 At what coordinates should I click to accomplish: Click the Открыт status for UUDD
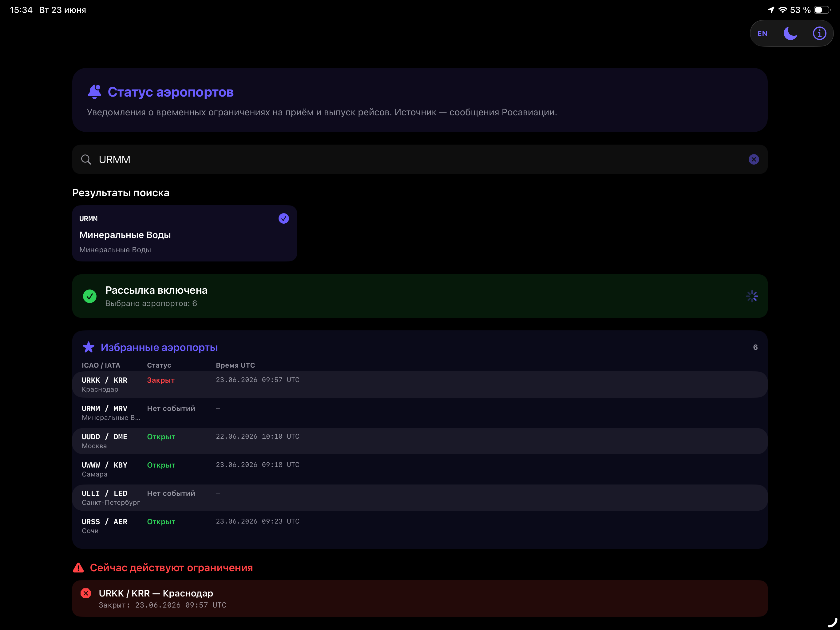pos(161,437)
